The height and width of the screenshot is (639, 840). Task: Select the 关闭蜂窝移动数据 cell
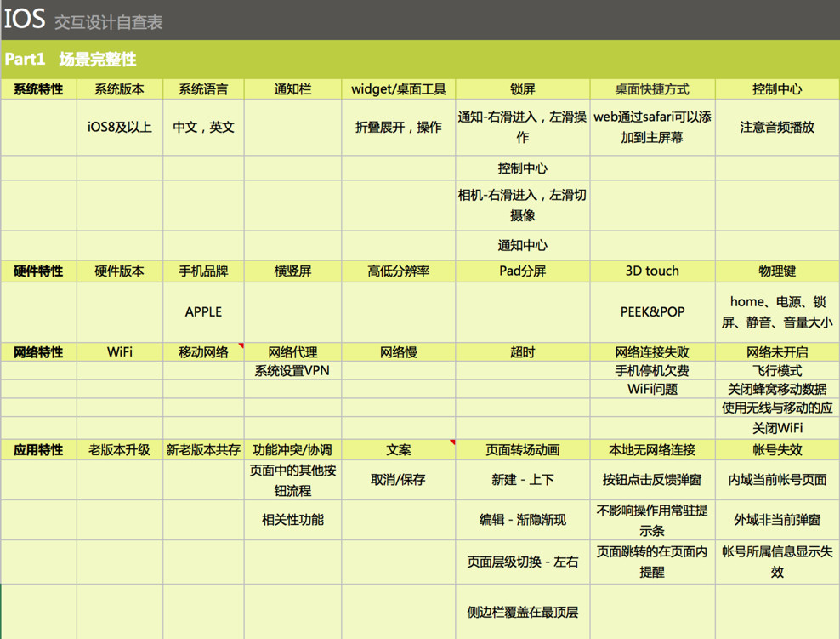pyautogui.click(x=777, y=389)
